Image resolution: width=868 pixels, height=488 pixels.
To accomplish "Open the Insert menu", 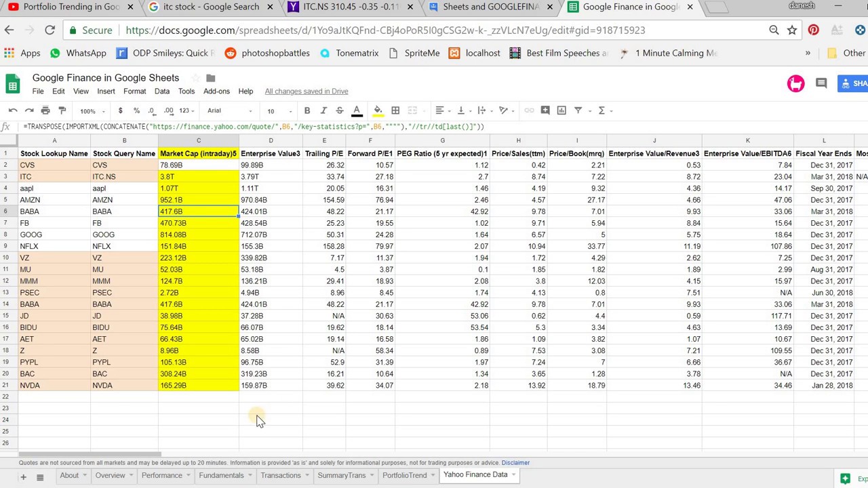I will click(x=106, y=91).
